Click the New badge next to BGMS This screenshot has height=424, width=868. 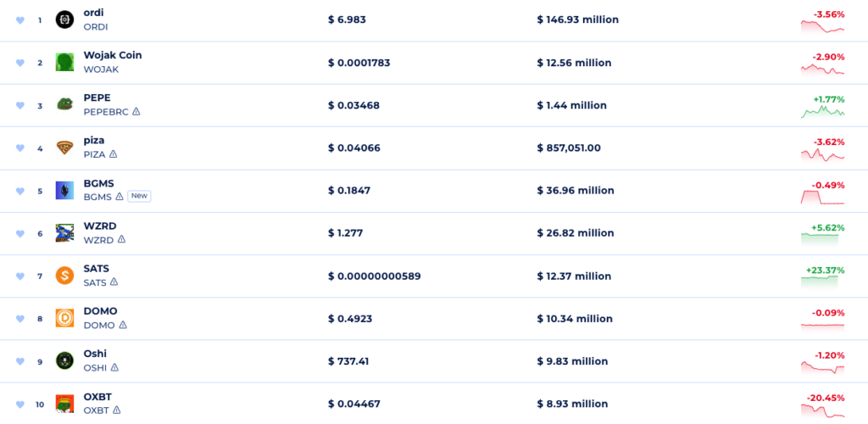click(x=139, y=196)
